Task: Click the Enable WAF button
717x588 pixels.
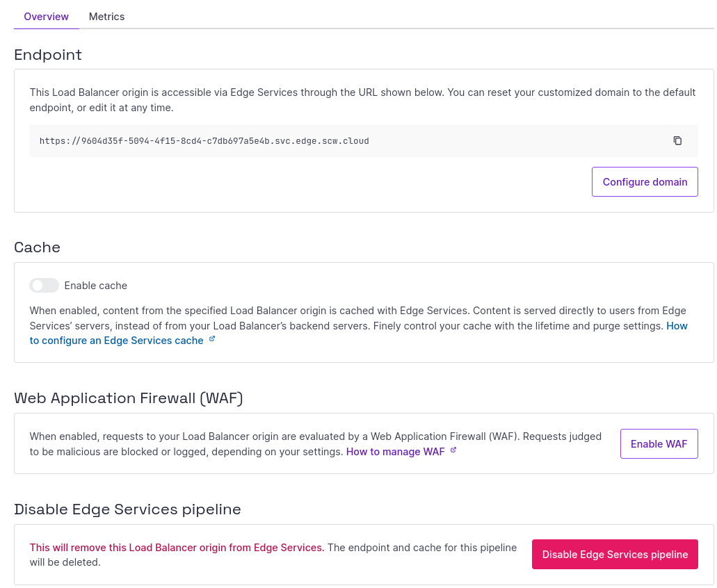Action: (659, 443)
